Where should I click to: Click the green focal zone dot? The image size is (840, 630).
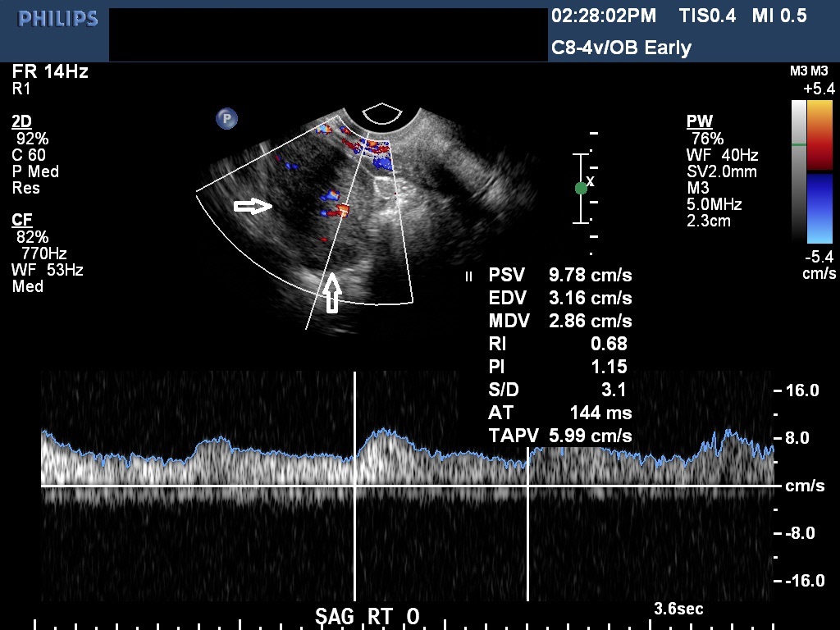(x=581, y=188)
